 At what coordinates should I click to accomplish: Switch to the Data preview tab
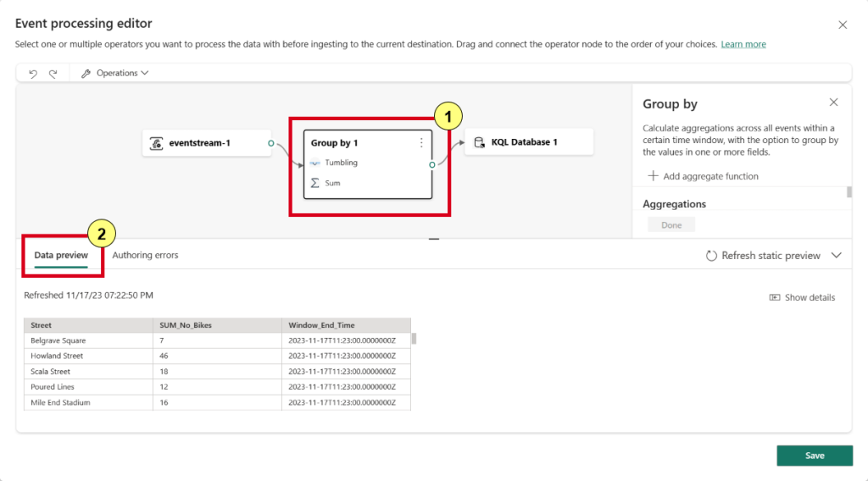[x=61, y=255]
